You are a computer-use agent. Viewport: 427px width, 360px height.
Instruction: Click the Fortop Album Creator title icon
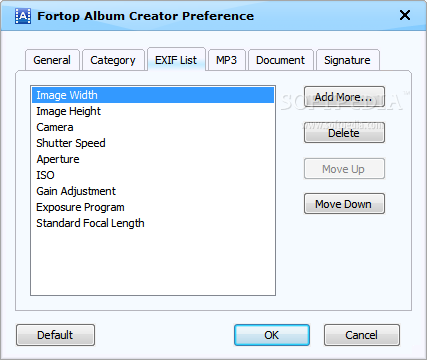(x=23, y=16)
